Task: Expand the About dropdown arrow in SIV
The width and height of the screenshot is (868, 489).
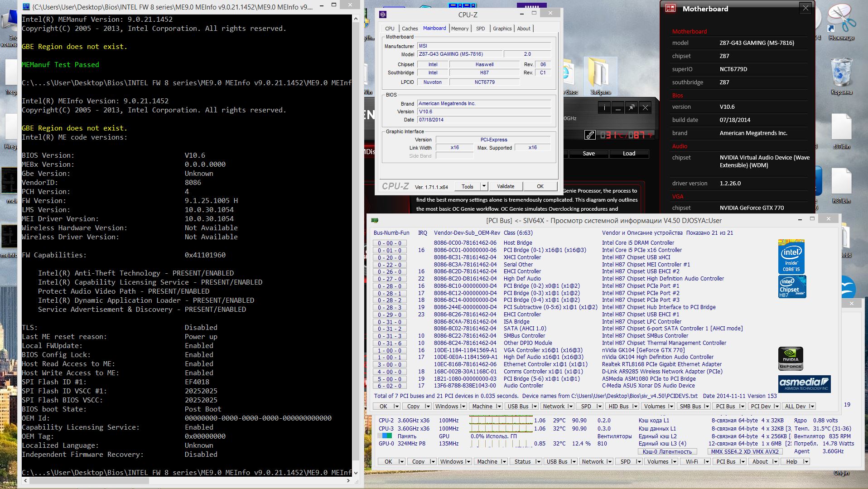Action: tap(775, 461)
